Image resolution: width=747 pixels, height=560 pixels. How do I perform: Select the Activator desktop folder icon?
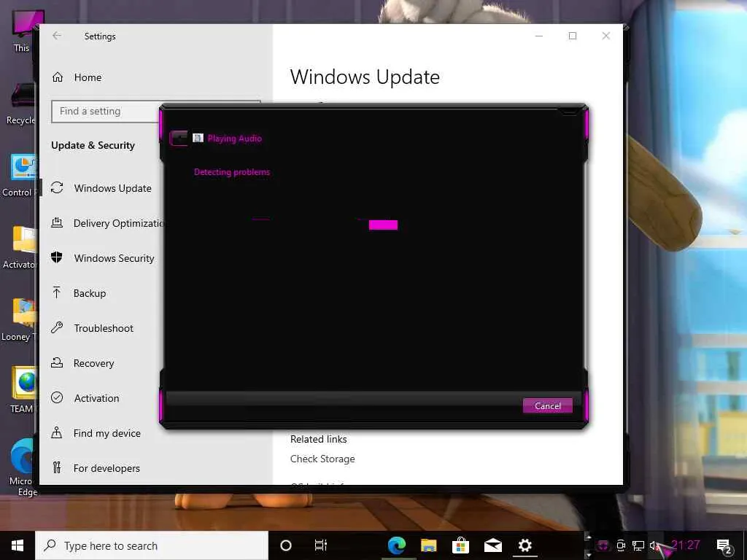coord(20,246)
